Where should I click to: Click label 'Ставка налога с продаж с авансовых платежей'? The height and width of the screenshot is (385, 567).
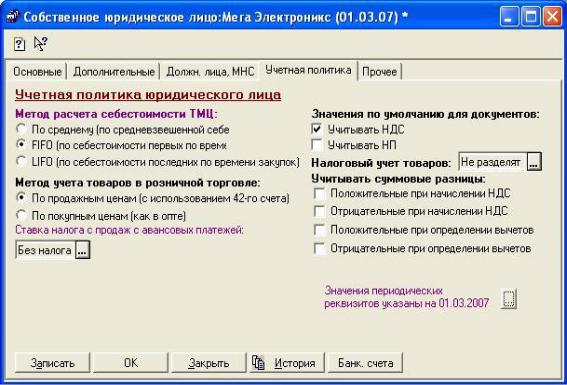coord(129,230)
